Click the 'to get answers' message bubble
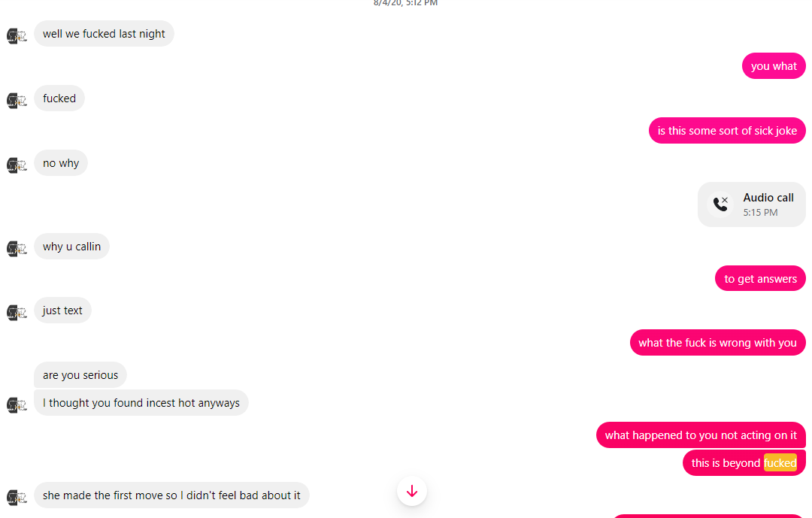The height and width of the screenshot is (518, 812). 760,279
